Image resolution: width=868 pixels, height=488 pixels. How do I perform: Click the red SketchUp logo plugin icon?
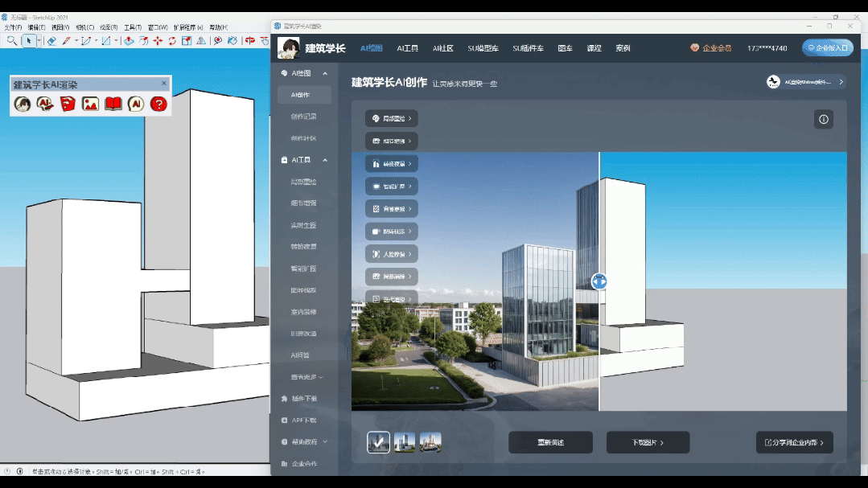pos(68,104)
